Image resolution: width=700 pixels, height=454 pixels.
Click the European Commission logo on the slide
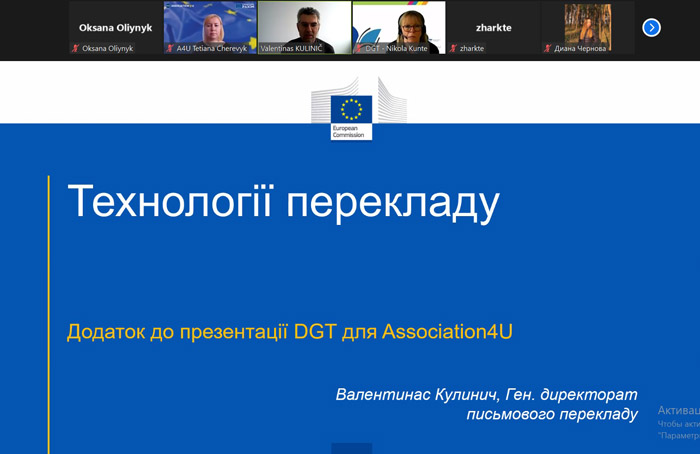pyautogui.click(x=350, y=112)
